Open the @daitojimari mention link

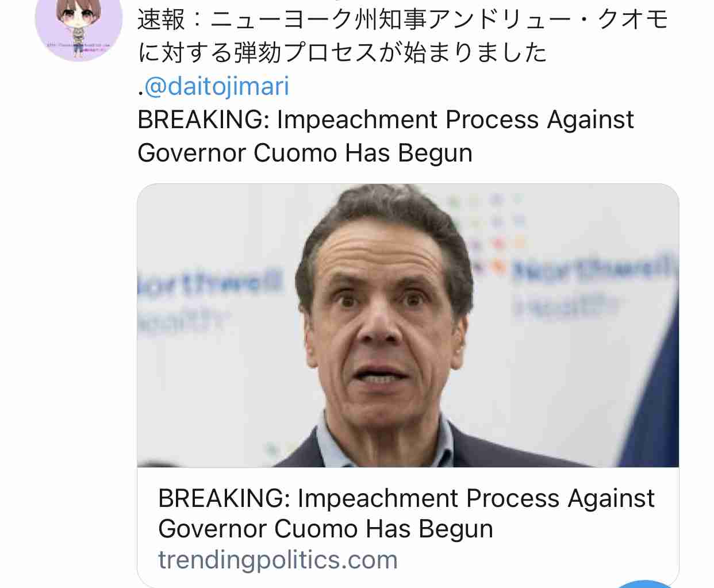click(216, 86)
